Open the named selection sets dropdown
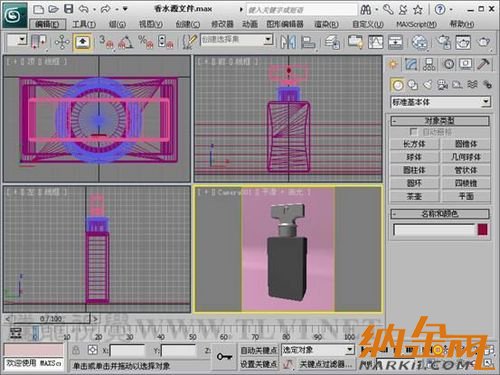500x375 pixels. (x=237, y=40)
